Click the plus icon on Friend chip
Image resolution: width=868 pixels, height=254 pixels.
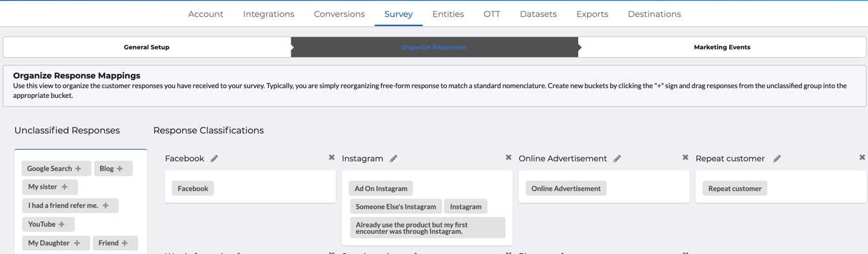tap(125, 243)
